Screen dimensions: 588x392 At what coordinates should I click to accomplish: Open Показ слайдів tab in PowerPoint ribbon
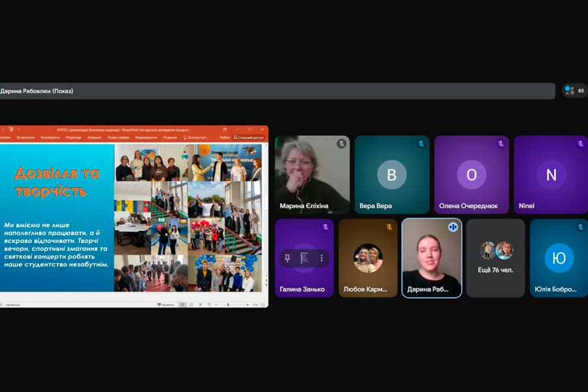coord(118,138)
